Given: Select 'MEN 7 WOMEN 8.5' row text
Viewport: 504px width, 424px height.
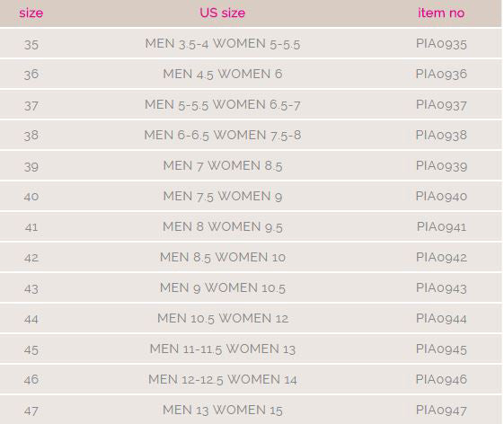Looking at the screenshot, I should 223,166.
